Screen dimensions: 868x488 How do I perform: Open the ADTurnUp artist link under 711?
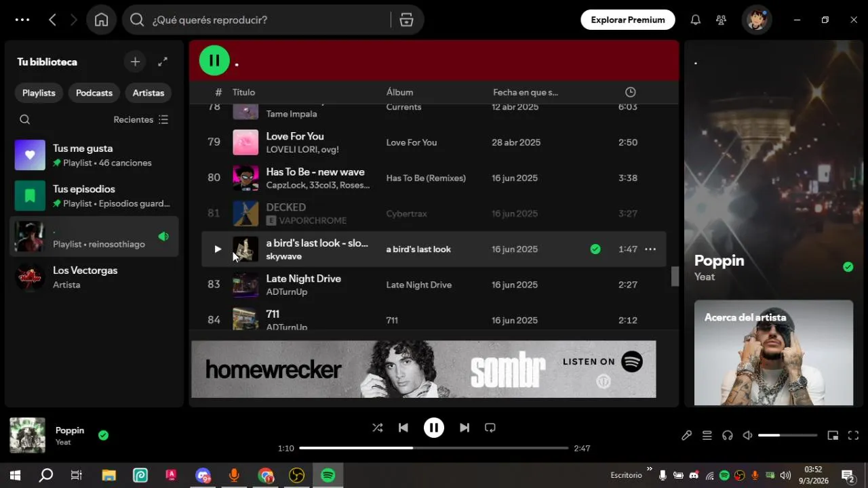tap(286, 327)
